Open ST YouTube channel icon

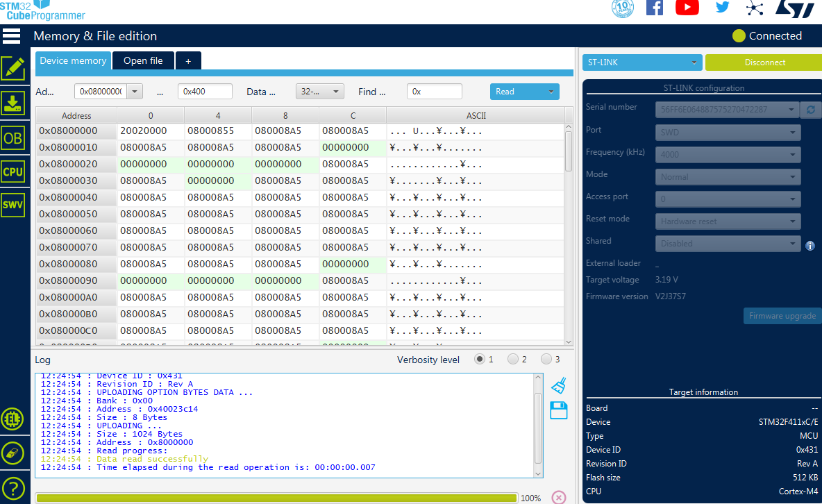tap(687, 8)
